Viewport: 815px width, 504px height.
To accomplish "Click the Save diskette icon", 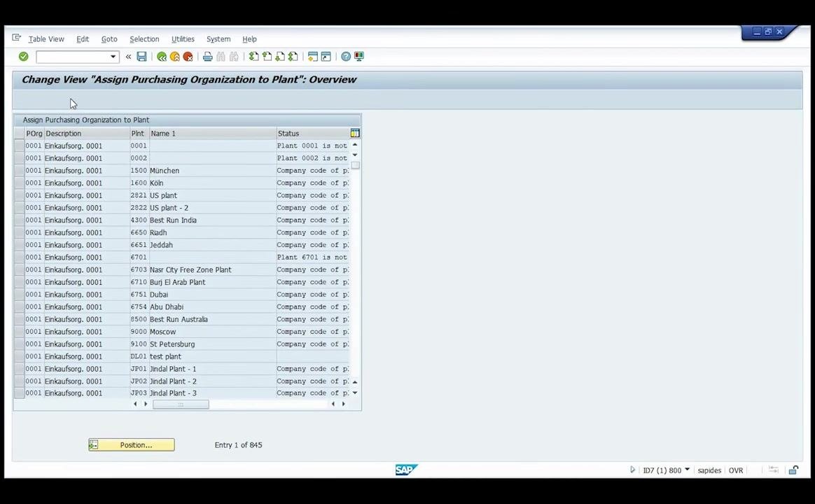I will pos(141,56).
